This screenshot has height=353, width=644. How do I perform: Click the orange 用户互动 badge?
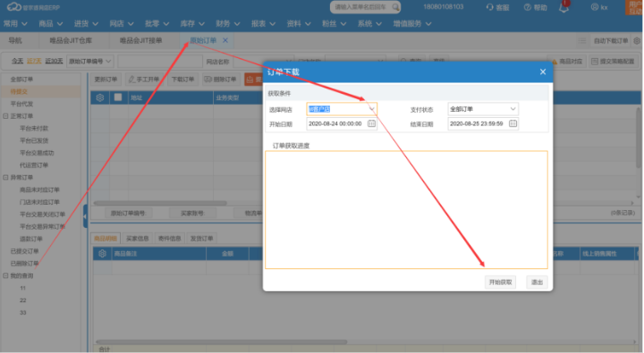[634, 7]
